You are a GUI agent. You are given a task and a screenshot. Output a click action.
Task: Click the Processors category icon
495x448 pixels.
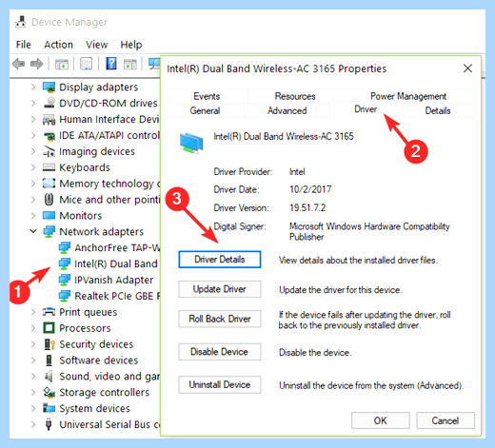point(49,328)
